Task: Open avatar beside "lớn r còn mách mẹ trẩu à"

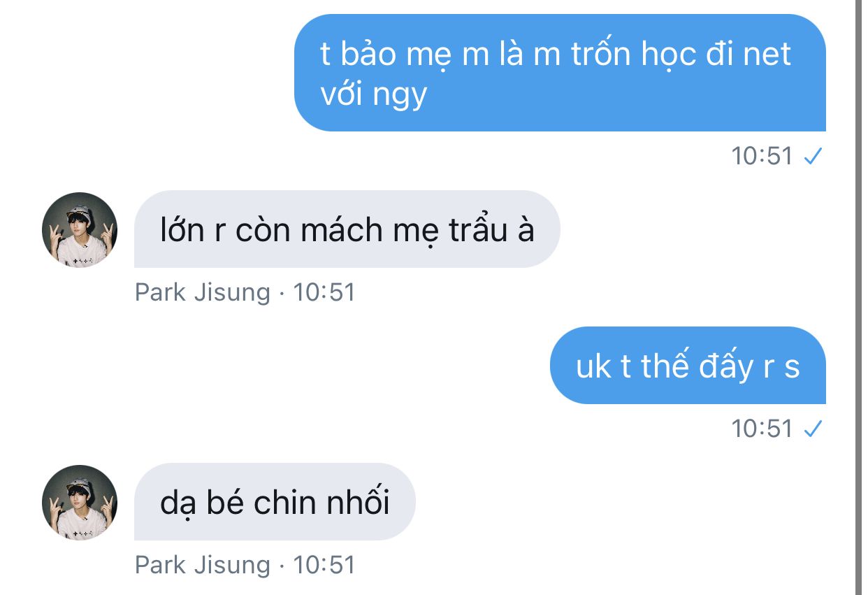Action: 79,229
